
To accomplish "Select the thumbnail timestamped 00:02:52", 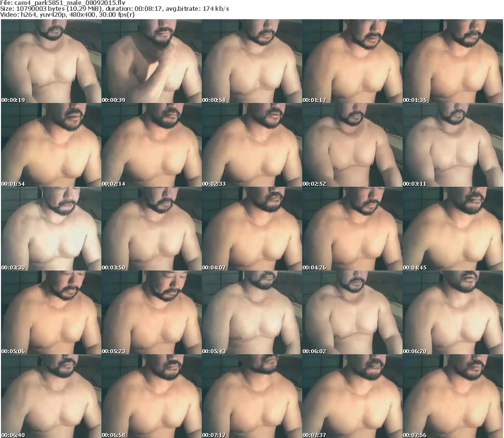I will (352, 145).
